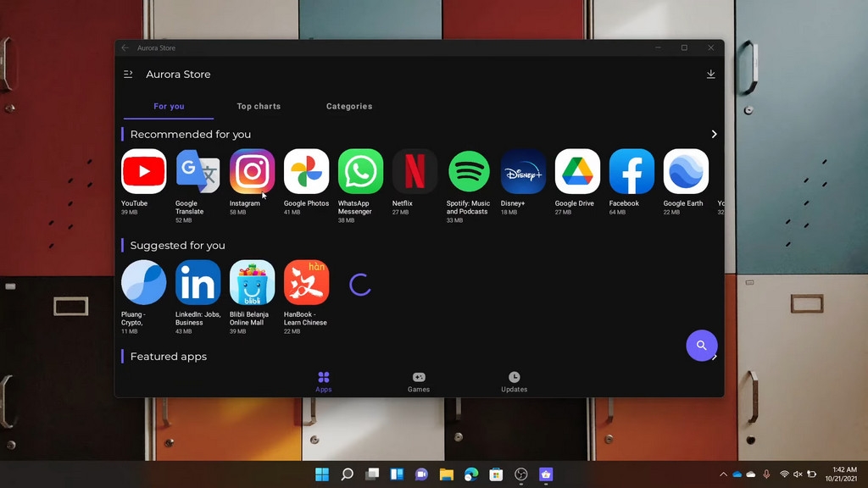This screenshot has height=488, width=868.
Task: Open the Categories tab
Action: click(x=348, y=106)
